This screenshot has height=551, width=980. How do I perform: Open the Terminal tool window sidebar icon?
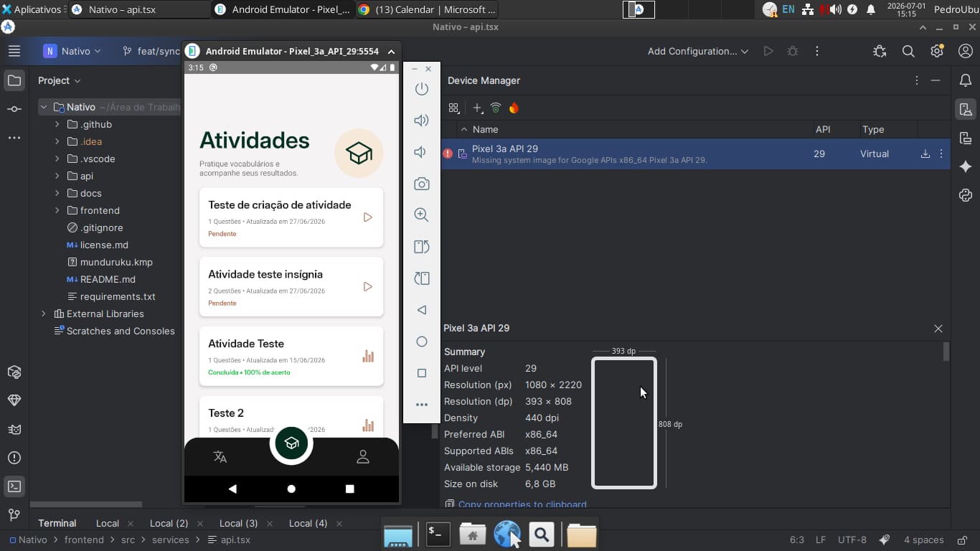pos(14,486)
